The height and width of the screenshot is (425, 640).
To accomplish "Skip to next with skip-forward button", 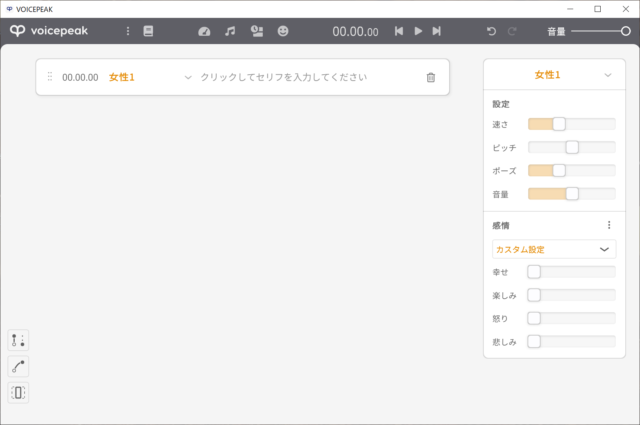I will pos(436,31).
